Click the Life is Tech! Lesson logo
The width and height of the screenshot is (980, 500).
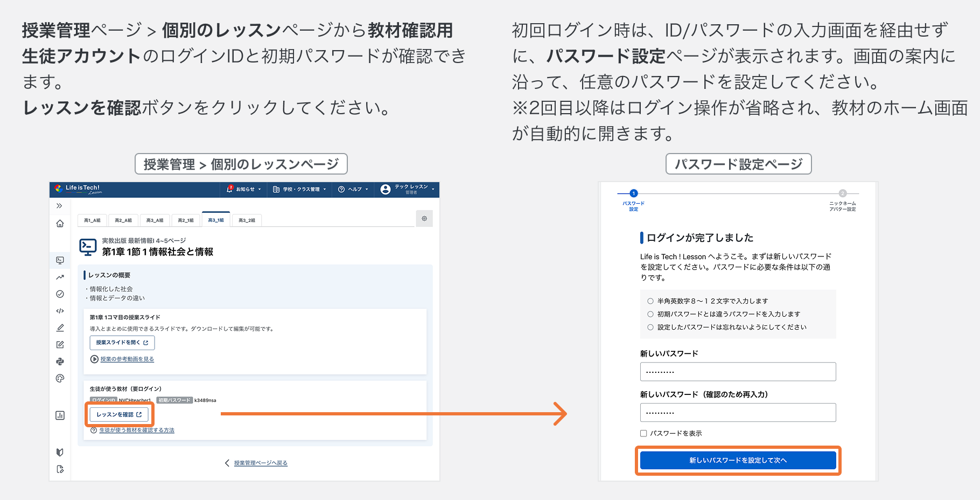click(x=79, y=189)
